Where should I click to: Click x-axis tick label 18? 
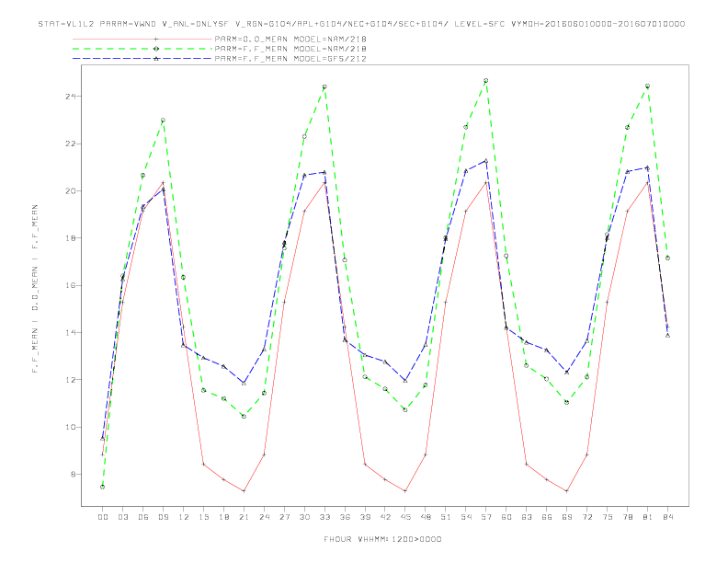click(x=223, y=517)
